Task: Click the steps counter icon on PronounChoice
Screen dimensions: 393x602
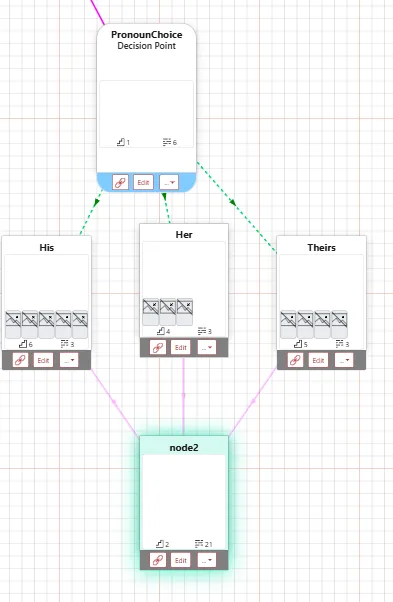Action: [121, 142]
